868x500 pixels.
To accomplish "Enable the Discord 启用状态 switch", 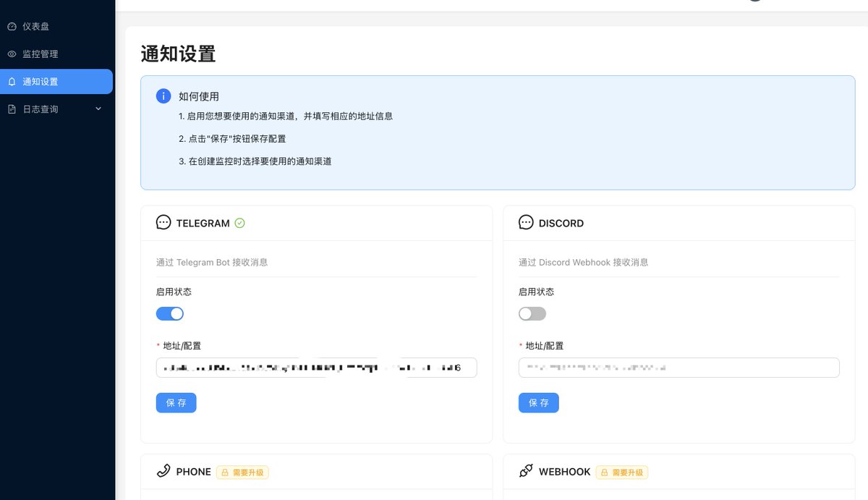I will point(532,313).
